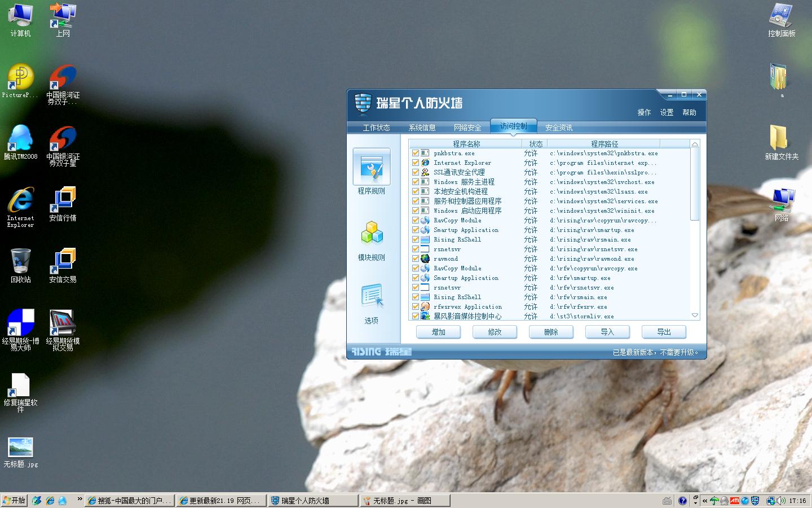
Task: Uncheck the rfwsrvex Application rule checkbox
Action: pos(416,306)
